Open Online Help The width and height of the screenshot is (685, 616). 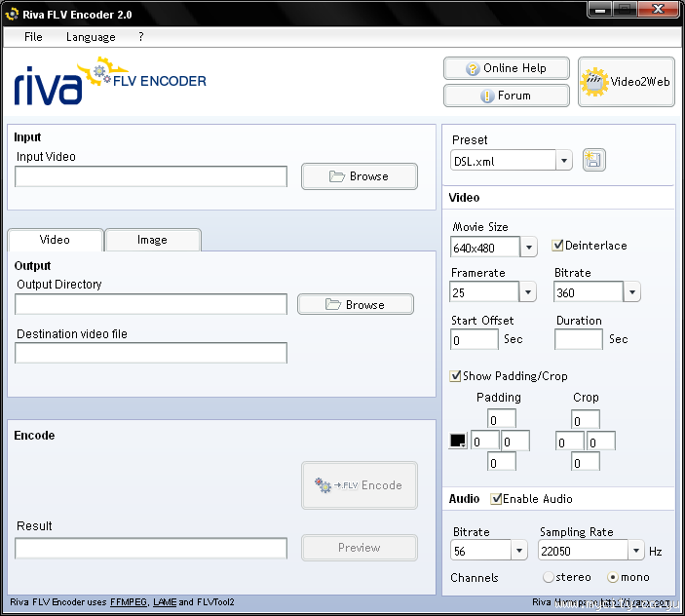tap(507, 68)
